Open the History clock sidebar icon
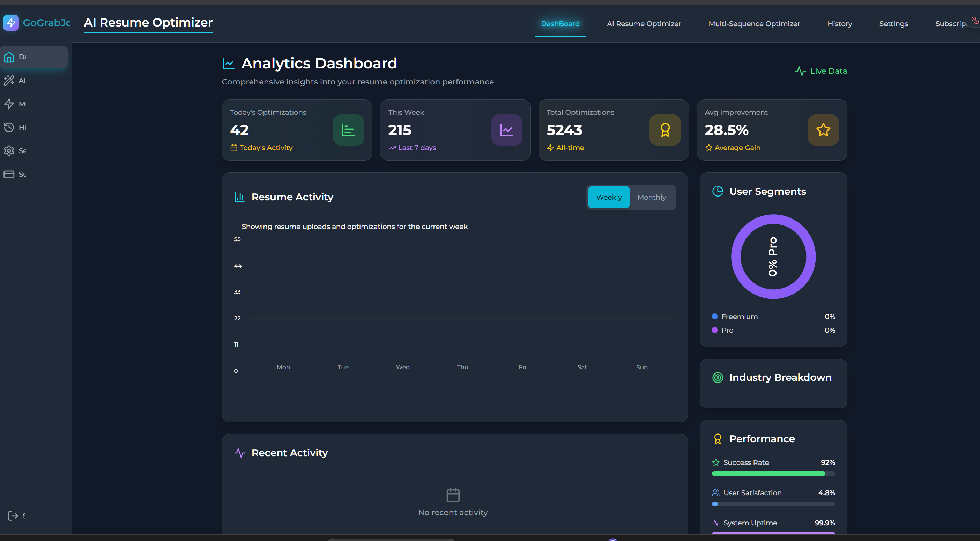 (x=9, y=127)
